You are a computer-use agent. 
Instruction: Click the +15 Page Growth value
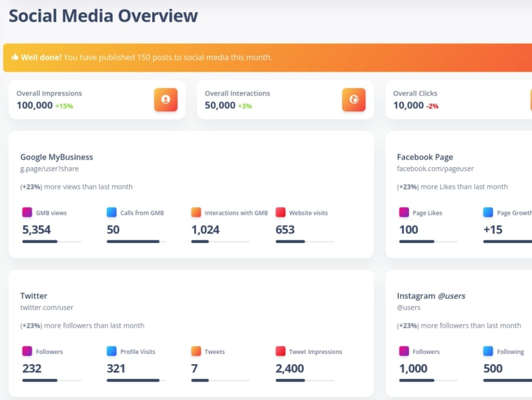493,230
